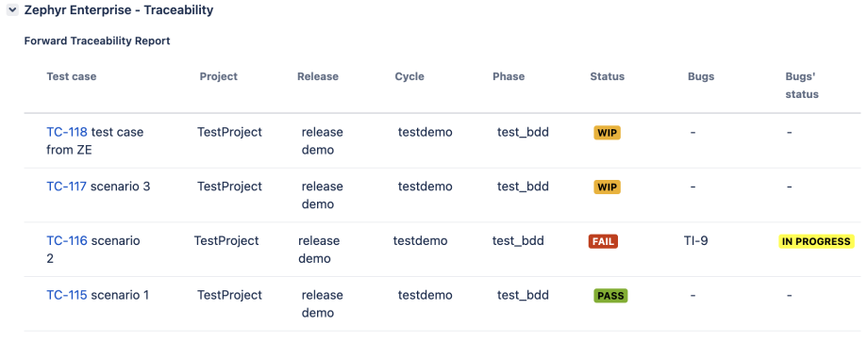868x342 pixels.
Task: Select the TI-9 bug entry
Action: [x=696, y=241]
